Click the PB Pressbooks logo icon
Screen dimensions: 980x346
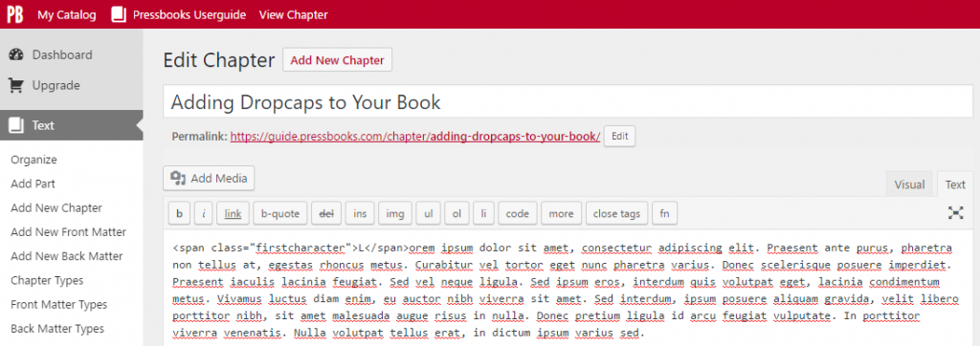pyautogui.click(x=15, y=14)
